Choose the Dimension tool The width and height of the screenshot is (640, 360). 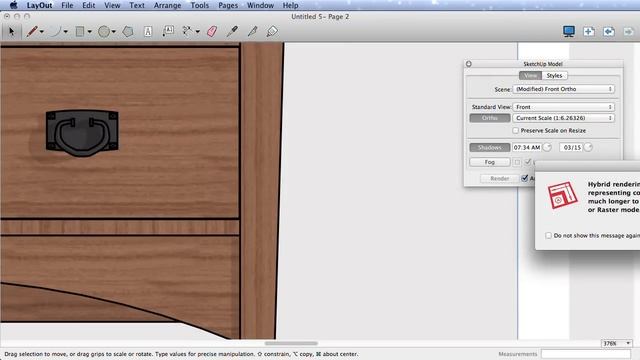(188, 31)
